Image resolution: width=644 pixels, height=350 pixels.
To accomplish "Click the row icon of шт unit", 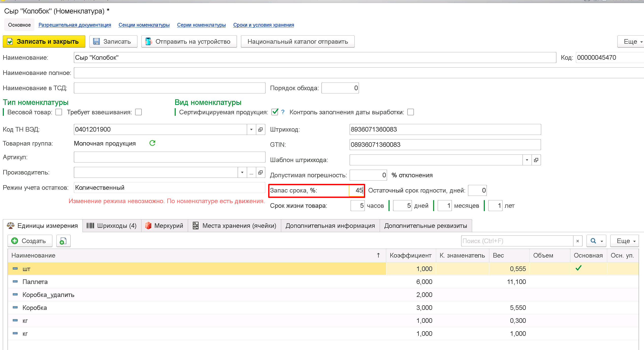I will coord(15,268).
